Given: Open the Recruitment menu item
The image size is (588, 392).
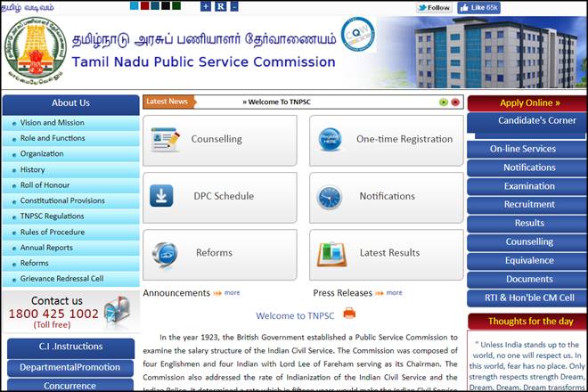Looking at the screenshot, I should pos(529,204).
